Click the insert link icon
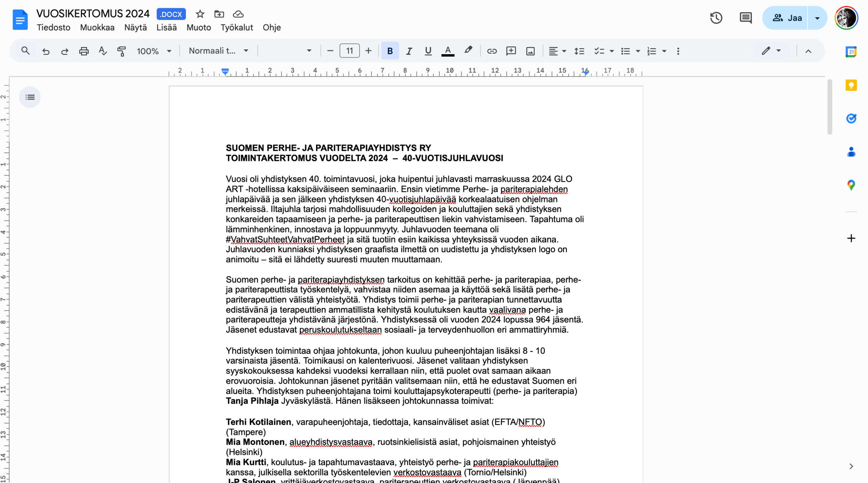Viewport: 868px width, 483px height. [492, 51]
